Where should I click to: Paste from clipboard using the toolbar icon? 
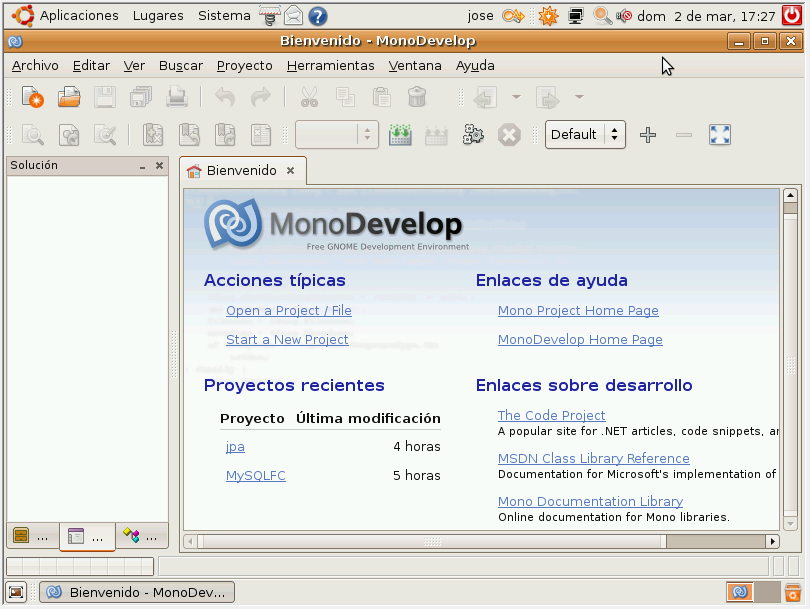point(381,97)
